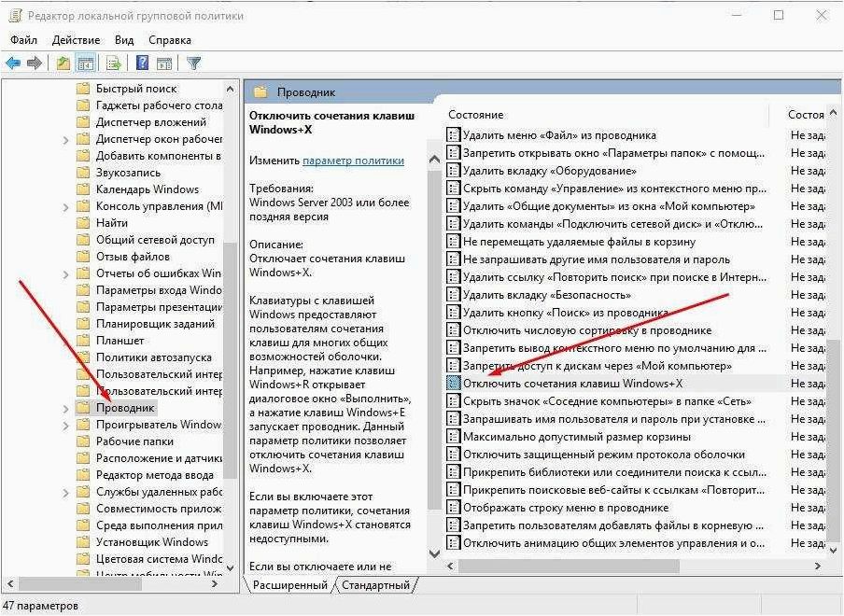The image size is (844, 616).
Task: Click the Export list toolbar icon
Action: (x=114, y=63)
